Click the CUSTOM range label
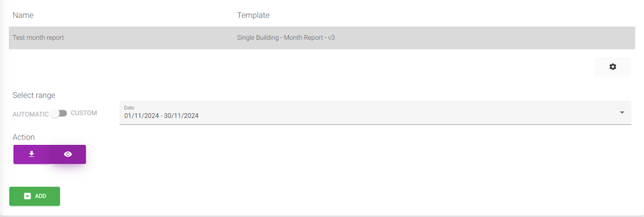Screen dimensions: 644x217 (x=84, y=113)
